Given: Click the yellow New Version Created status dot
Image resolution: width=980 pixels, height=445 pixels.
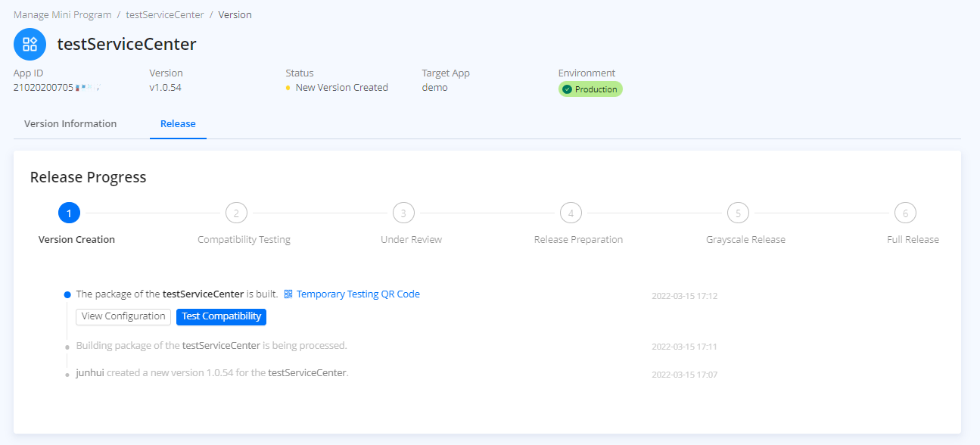Looking at the screenshot, I should pyautogui.click(x=288, y=88).
